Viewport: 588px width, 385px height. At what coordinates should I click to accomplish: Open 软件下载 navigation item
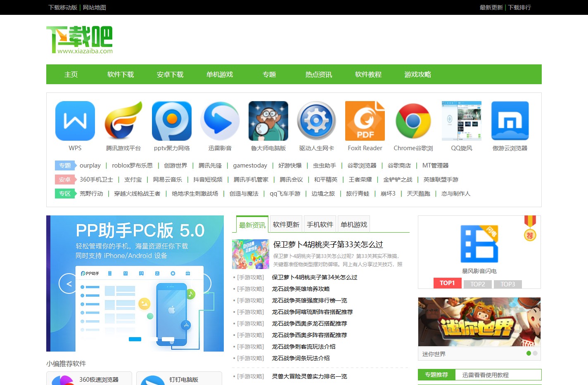point(121,74)
